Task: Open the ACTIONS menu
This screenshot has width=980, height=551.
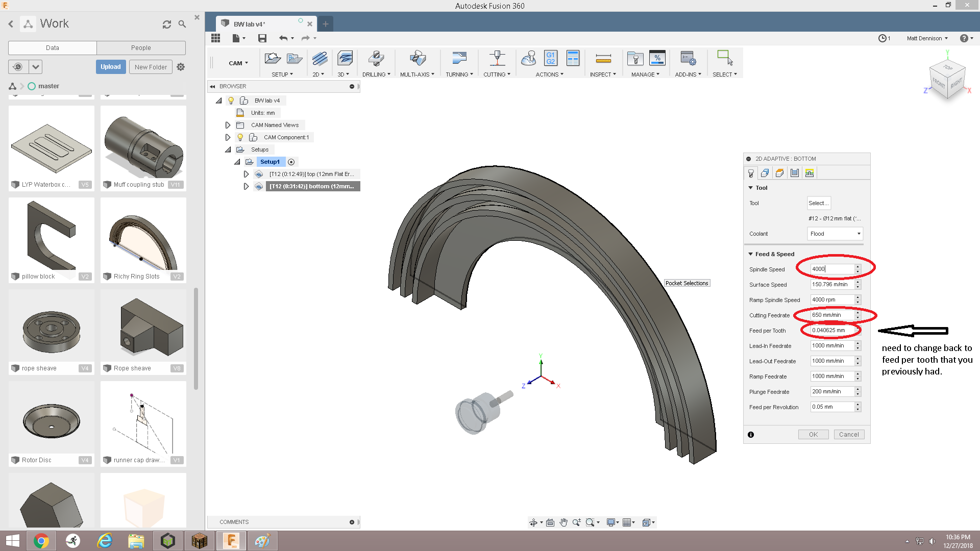Action: click(x=550, y=74)
